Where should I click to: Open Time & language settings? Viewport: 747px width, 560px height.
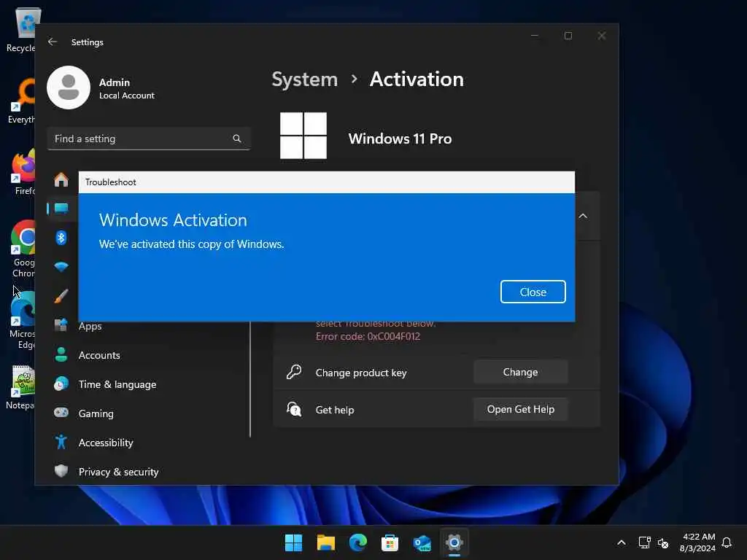tap(117, 384)
